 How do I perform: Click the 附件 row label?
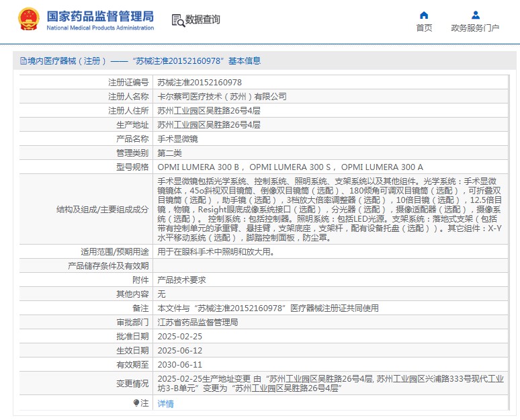pyautogui.click(x=140, y=280)
